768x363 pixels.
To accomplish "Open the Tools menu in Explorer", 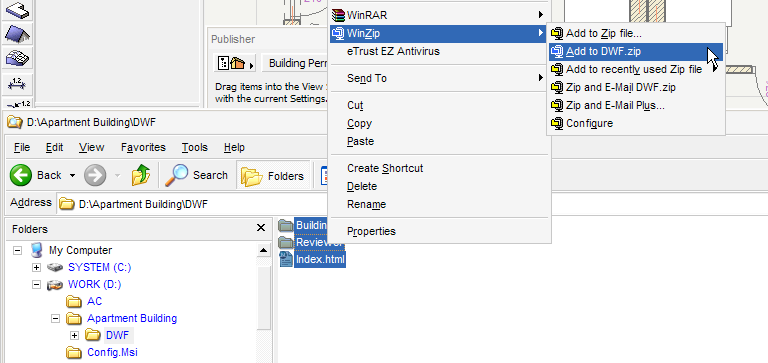I will [x=194, y=147].
